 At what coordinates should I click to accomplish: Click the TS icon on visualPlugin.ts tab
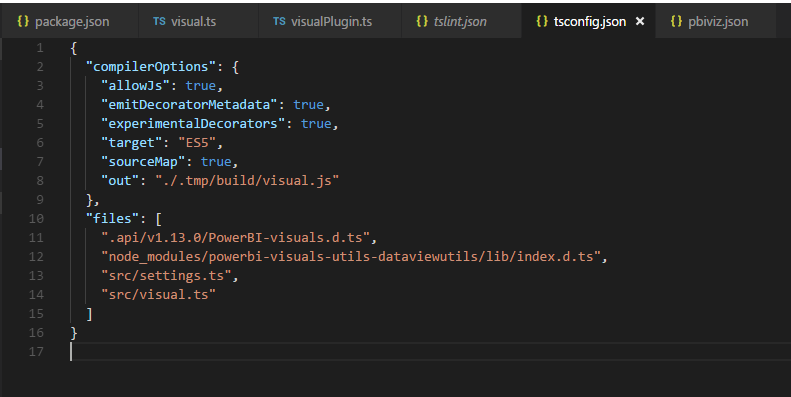(x=279, y=21)
